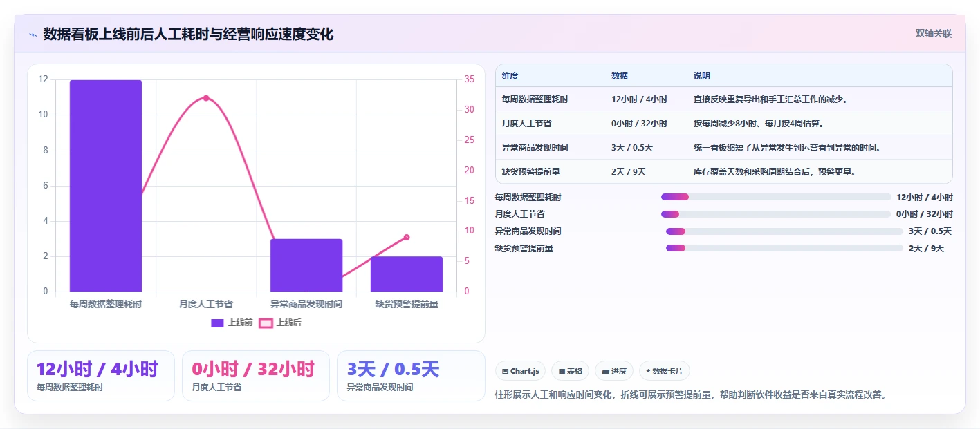This screenshot has width=980, height=429.
Task: Click the progress bar for 异常商品发现时间
Action: (x=784, y=231)
